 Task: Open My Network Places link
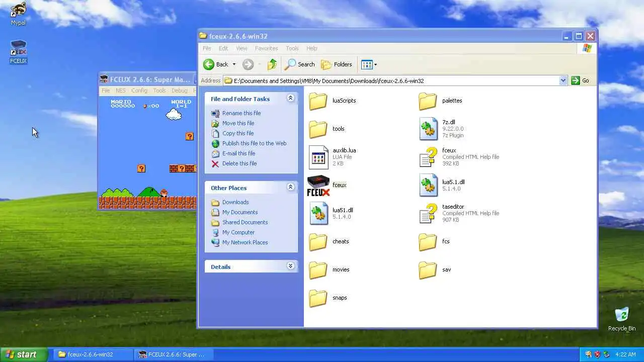coord(245,242)
